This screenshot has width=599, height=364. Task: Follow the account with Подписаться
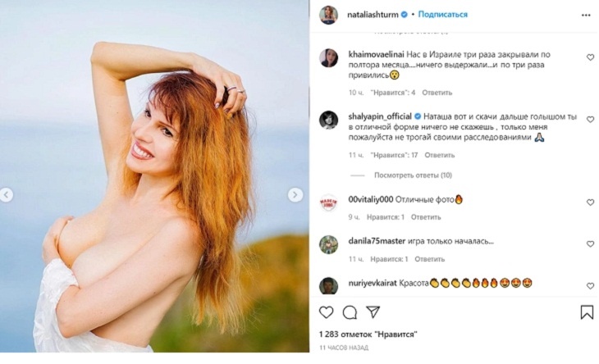pos(443,15)
